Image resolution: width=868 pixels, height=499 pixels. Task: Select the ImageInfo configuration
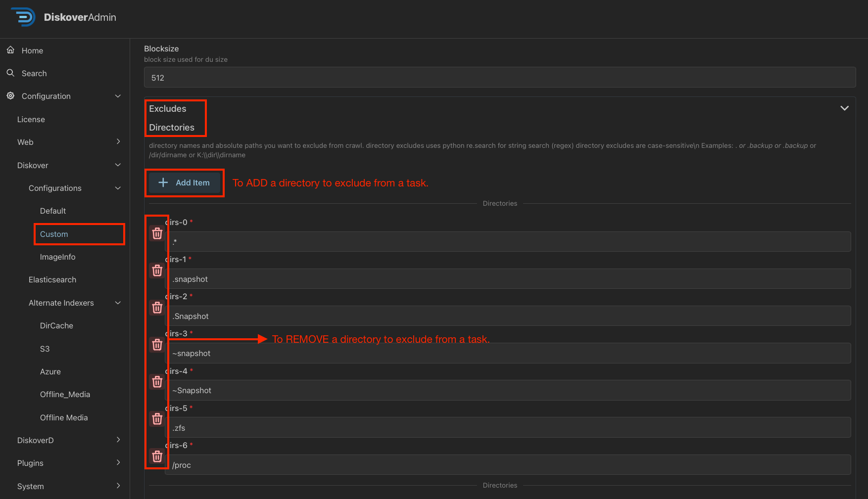57,257
